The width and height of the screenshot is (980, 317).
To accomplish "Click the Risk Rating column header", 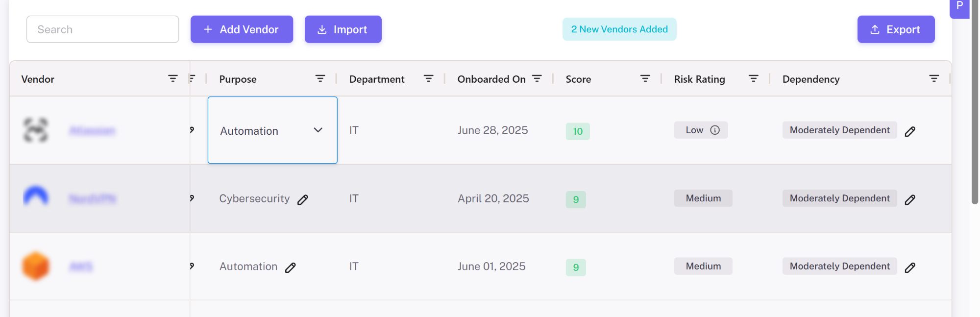I will (699, 79).
